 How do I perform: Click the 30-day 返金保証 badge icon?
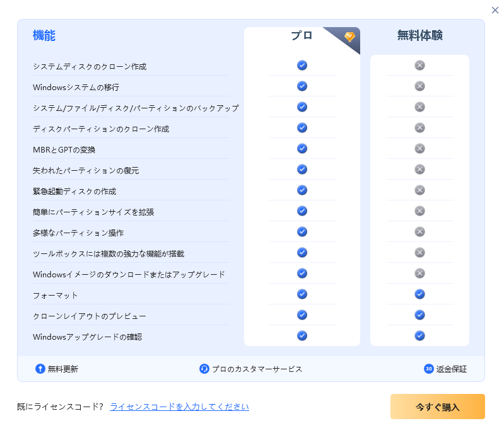pos(429,369)
